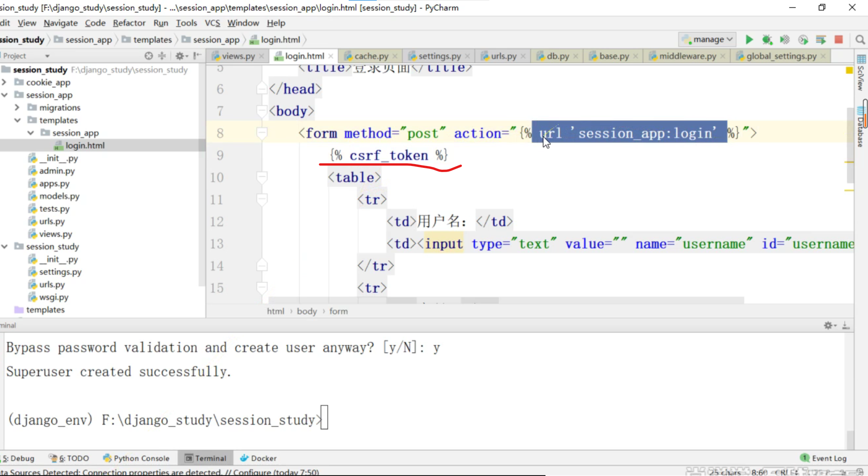
Task: Open the Refactor menu
Action: 129,23
